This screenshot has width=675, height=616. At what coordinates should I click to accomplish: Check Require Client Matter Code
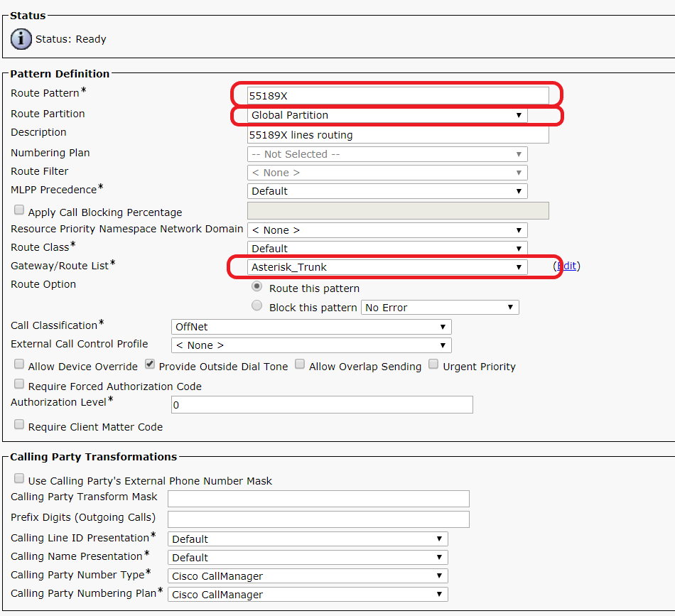point(19,424)
